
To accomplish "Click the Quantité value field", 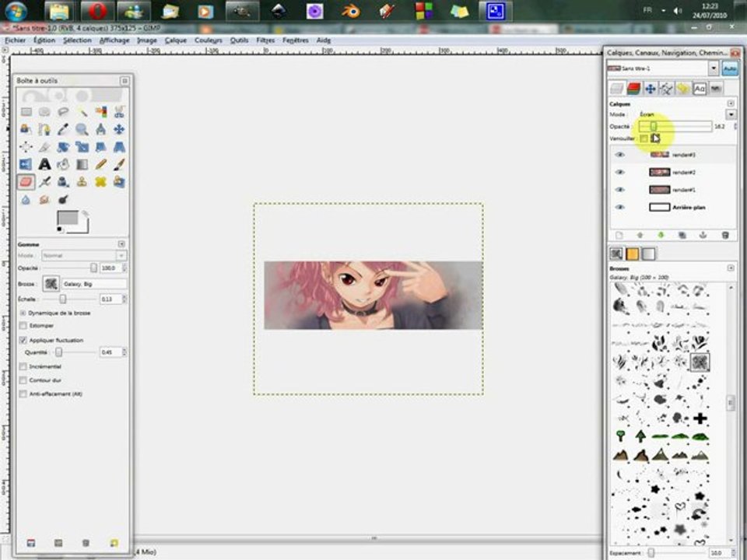I will pos(110,352).
